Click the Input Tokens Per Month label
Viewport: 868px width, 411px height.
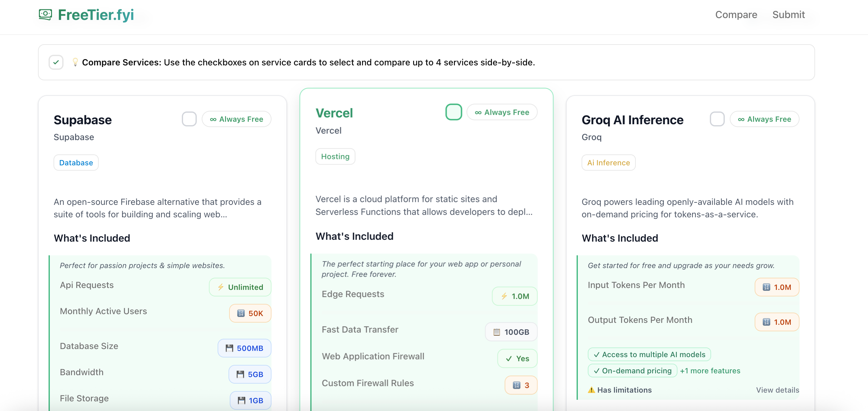click(x=636, y=285)
